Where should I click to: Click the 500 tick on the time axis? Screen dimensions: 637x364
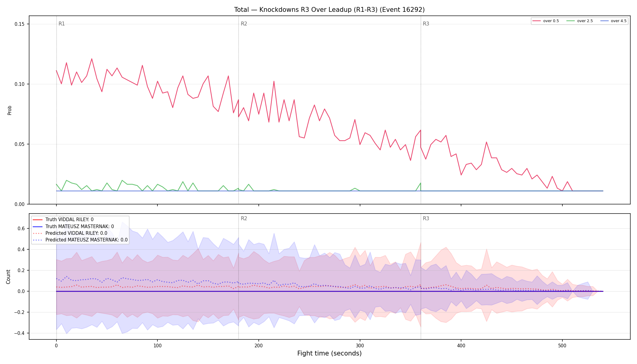click(x=562, y=345)
